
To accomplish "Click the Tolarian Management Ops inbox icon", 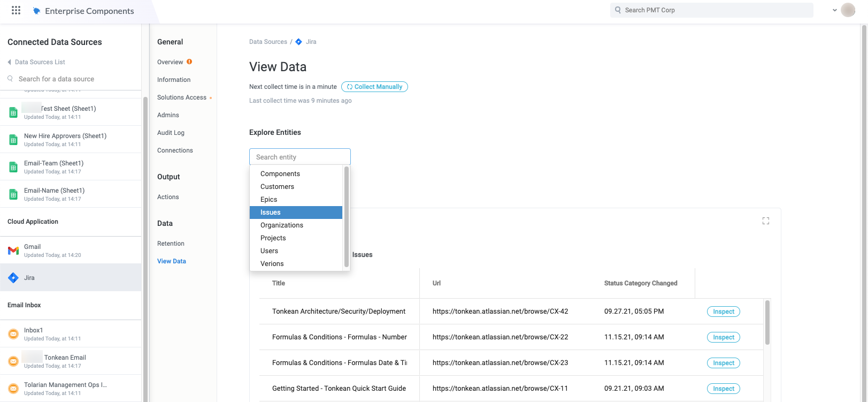I will pyautogui.click(x=13, y=389).
